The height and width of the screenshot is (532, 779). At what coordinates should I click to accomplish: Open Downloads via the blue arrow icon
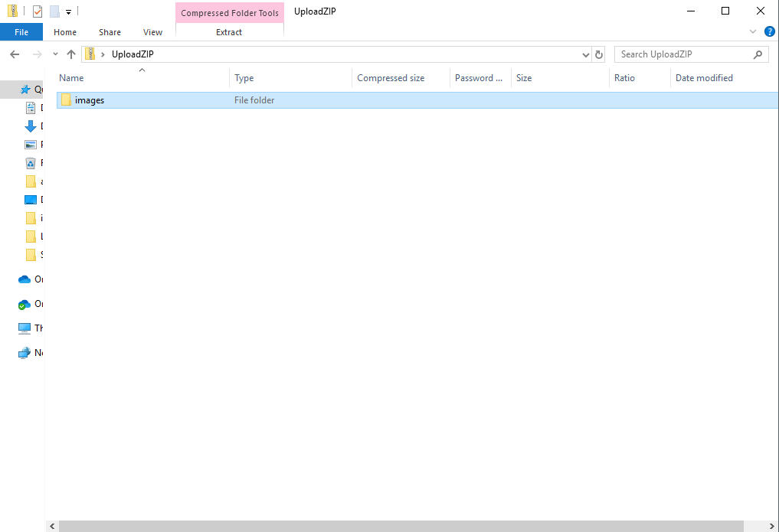tap(31, 126)
